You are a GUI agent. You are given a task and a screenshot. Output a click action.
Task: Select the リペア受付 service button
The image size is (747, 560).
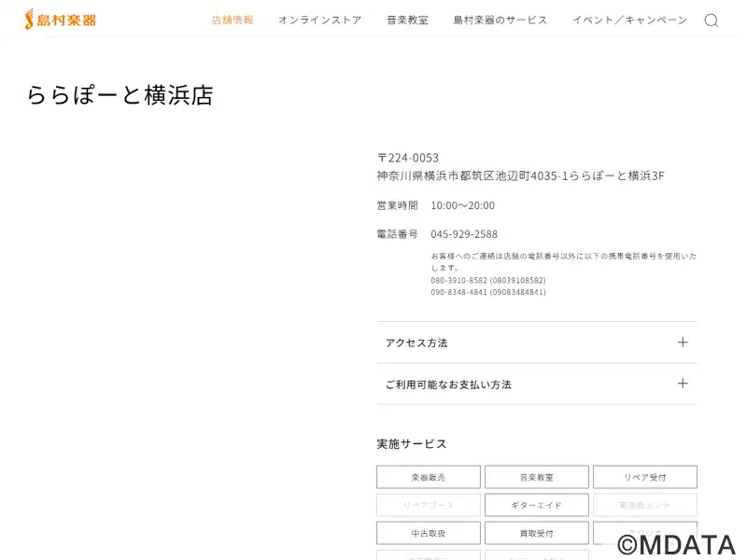click(645, 477)
